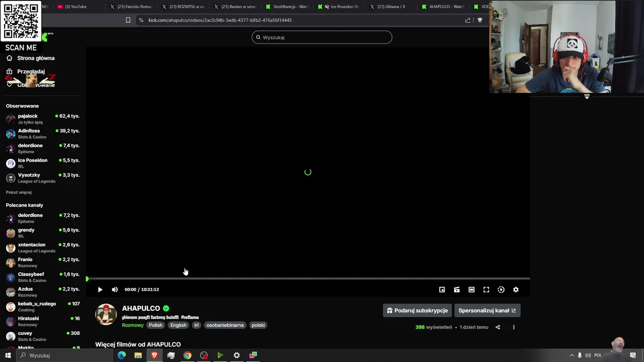Open Vysotzky followed channel
644x362 pixels.
[43, 178]
